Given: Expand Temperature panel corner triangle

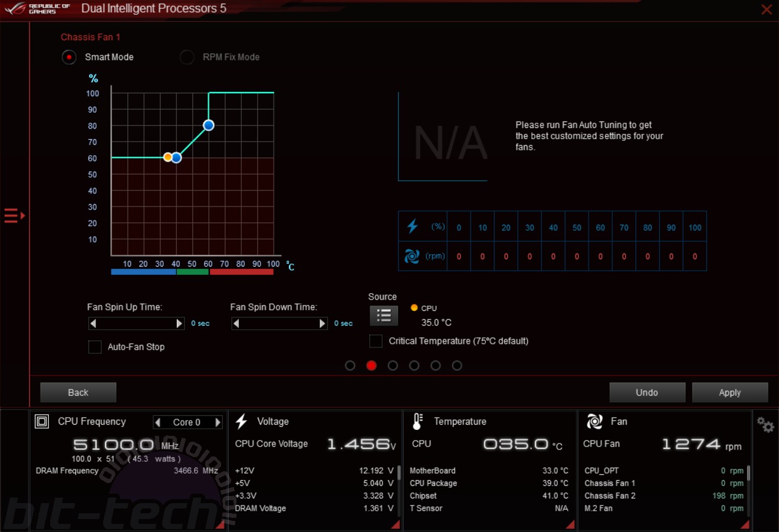Looking at the screenshot, I should coord(570,524).
